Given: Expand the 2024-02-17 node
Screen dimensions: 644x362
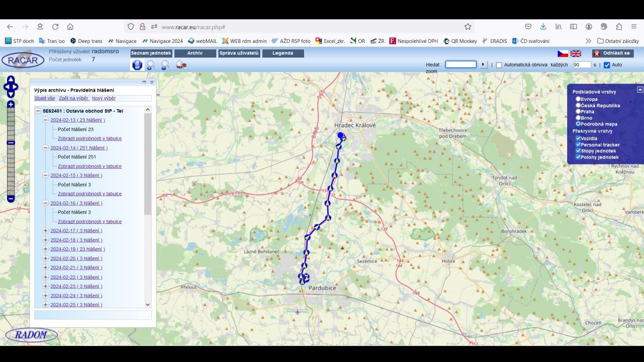Looking at the screenshot, I should point(46,230).
